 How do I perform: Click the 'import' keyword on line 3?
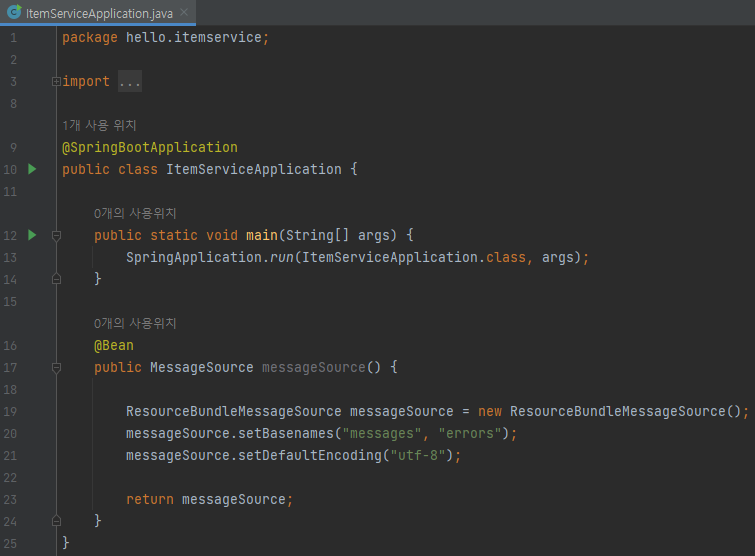tap(86, 81)
